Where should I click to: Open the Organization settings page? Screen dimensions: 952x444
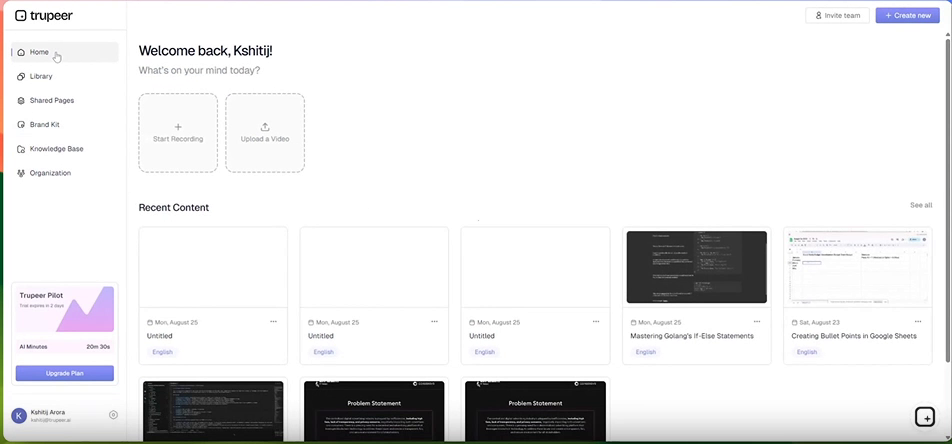click(65, 173)
